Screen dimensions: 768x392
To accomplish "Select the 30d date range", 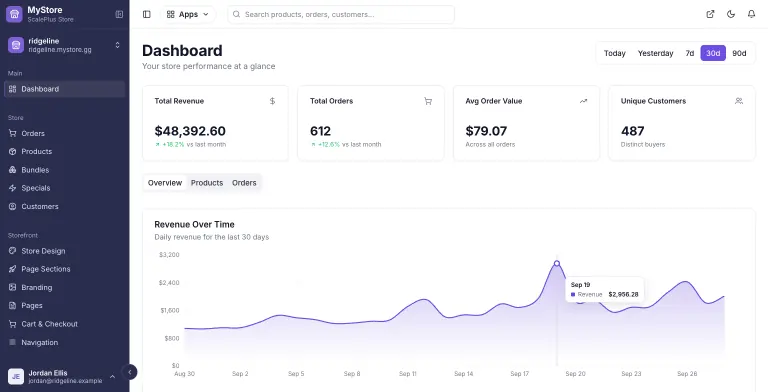I will (713, 53).
